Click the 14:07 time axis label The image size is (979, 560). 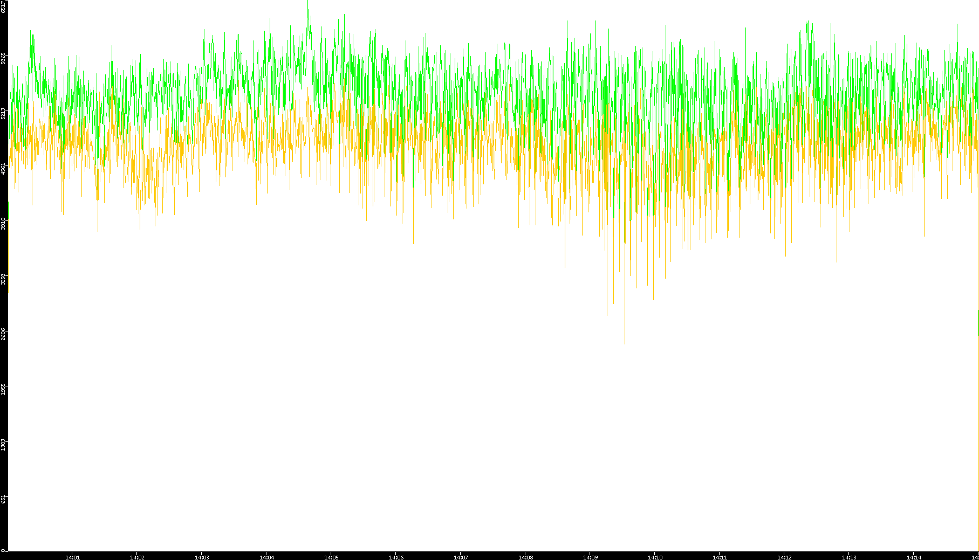click(x=461, y=557)
